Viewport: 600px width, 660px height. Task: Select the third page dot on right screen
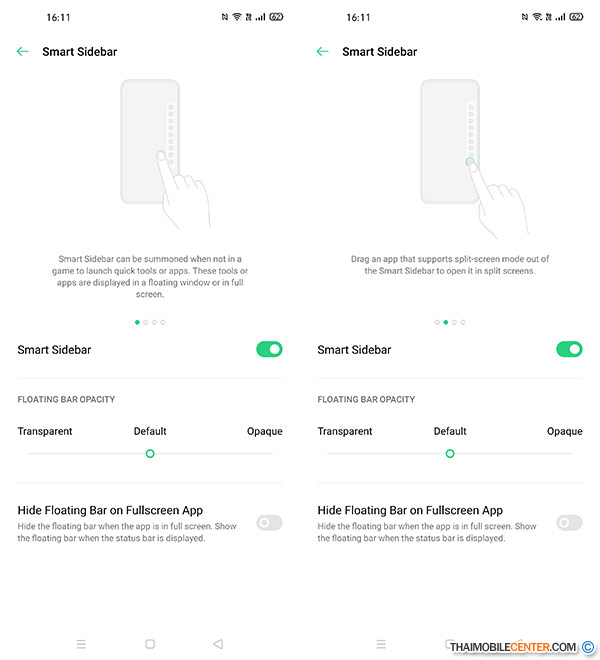tap(454, 322)
